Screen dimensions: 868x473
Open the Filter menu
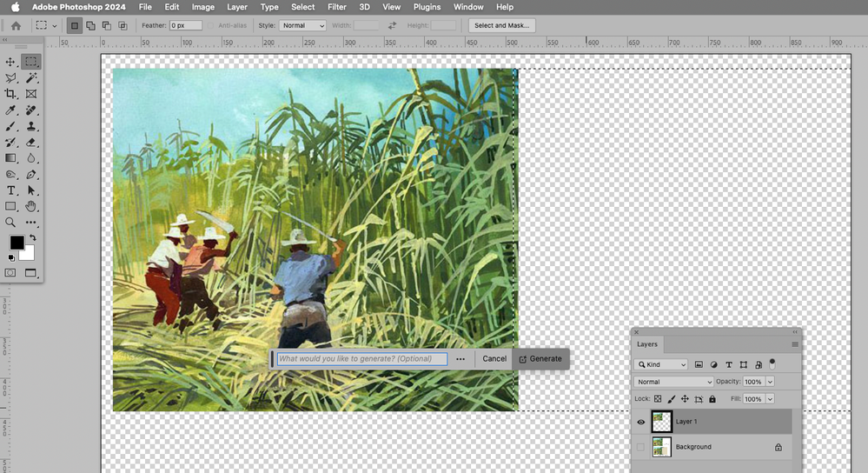point(336,7)
